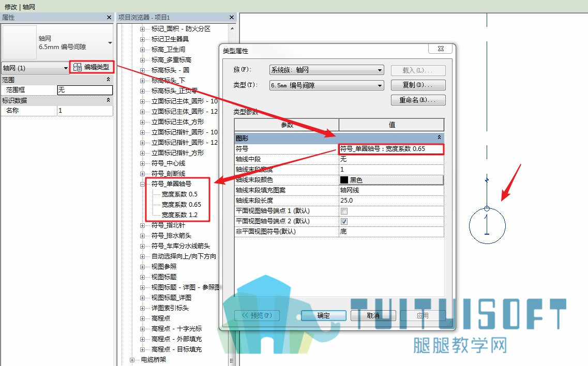
Task: Click the 范围框 value field
Action: click(85, 90)
